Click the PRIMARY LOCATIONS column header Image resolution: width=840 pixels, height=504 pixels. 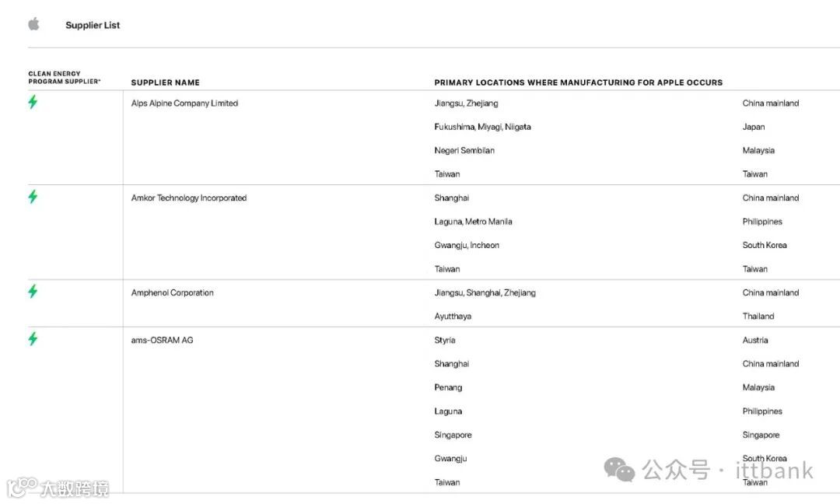click(578, 82)
